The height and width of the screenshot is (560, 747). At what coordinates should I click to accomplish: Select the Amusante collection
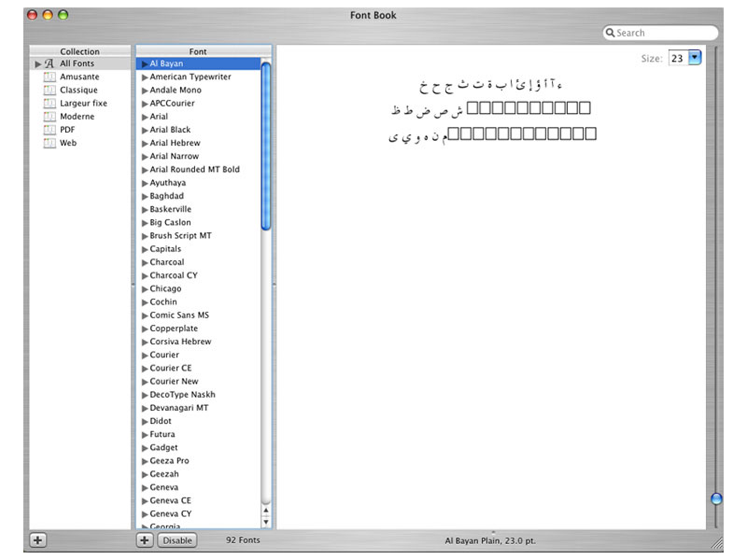point(79,77)
